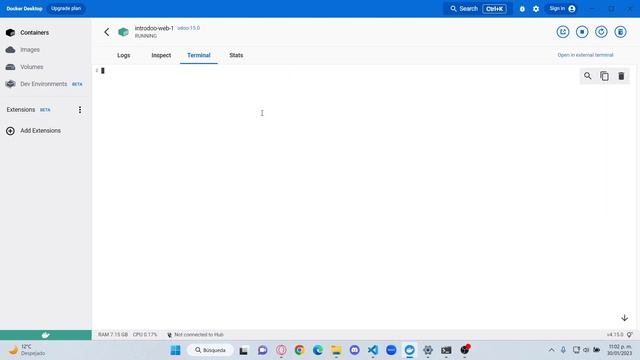Image resolution: width=640 pixels, height=360 pixels.
Task: Click Open in external terminal link
Action: 585,55
